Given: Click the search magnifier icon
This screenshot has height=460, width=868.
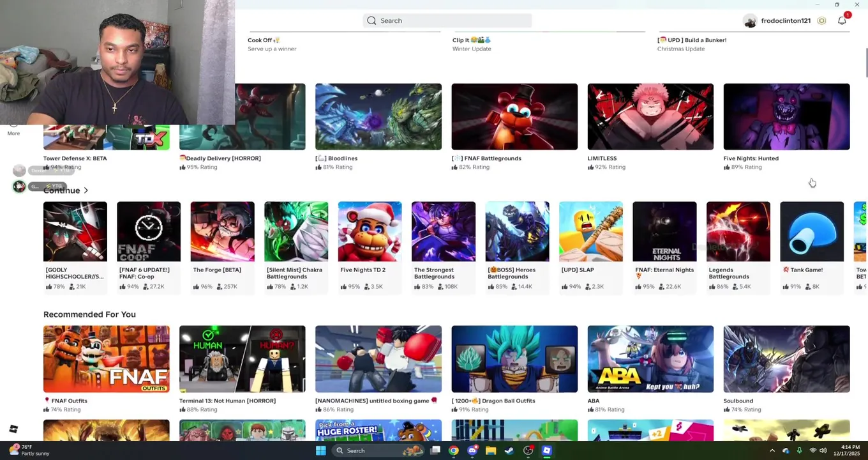Looking at the screenshot, I should click(x=371, y=20).
